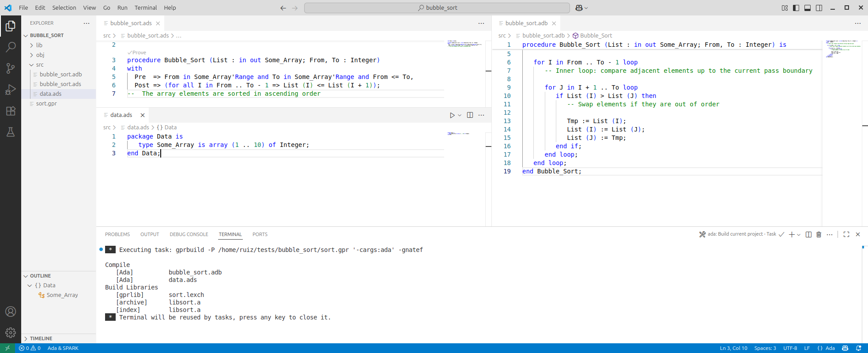Open the new terminal launch profile dropdown
This screenshot has width=868, height=353.
tap(799, 235)
